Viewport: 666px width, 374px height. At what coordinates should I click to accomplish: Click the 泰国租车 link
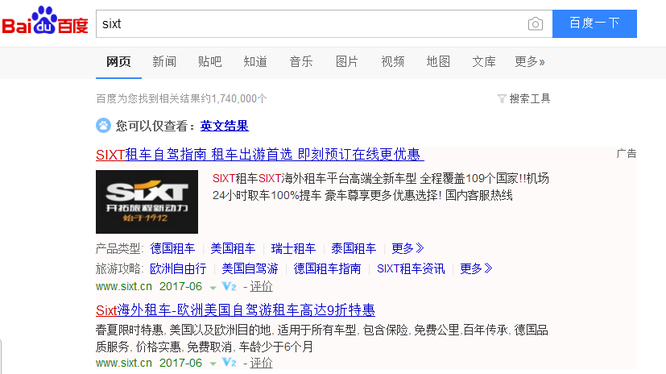353,248
